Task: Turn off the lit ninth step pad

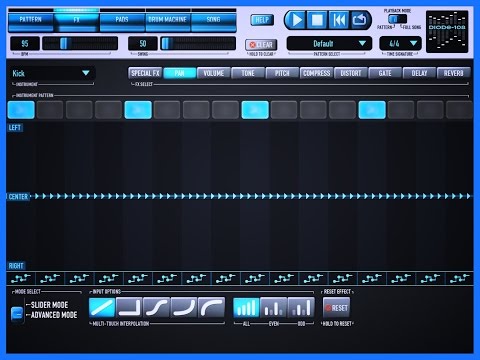Action: click(255, 110)
